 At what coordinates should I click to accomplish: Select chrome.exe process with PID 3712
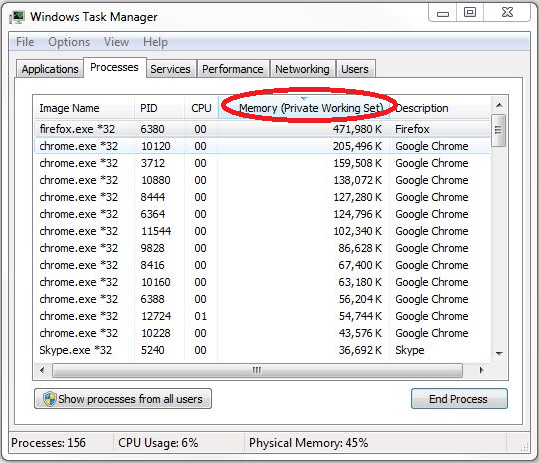point(262,163)
